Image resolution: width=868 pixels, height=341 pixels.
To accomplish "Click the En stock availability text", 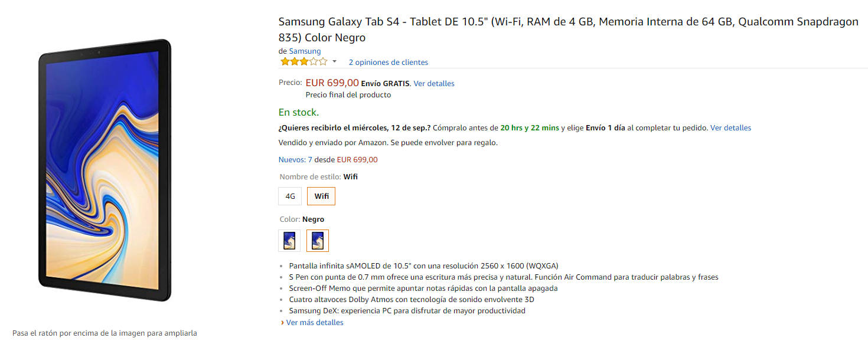I will tap(298, 113).
